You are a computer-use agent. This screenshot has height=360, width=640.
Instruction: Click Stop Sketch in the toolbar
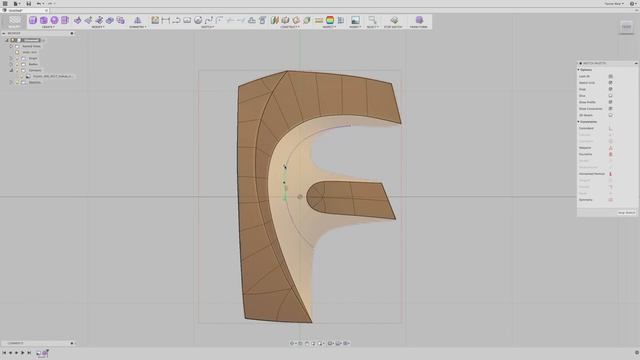393,22
